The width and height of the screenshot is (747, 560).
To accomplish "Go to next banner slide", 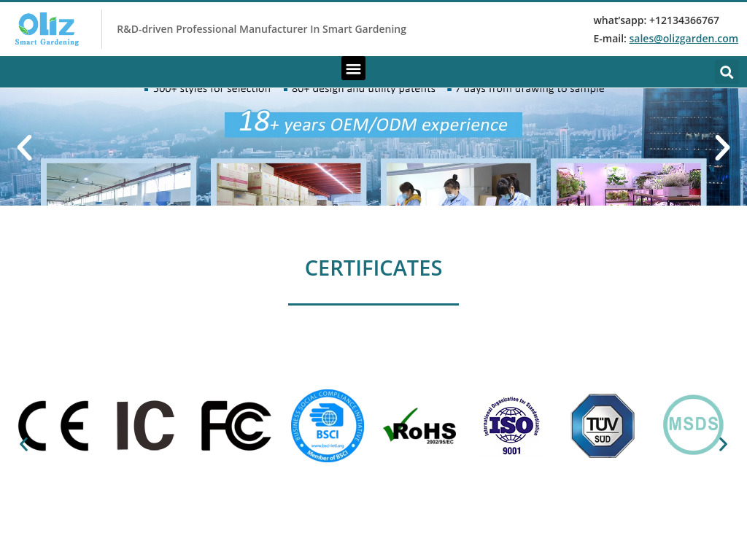I will pyautogui.click(x=722, y=147).
